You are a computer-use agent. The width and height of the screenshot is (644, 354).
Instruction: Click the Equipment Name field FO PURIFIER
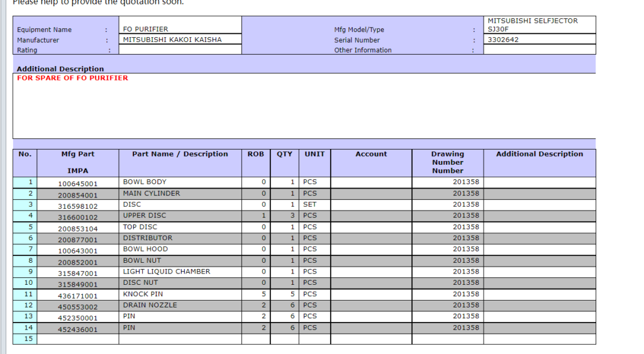pos(180,29)
